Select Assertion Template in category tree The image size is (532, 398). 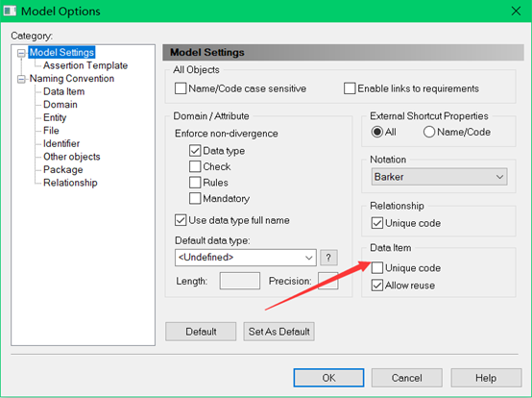[85, 65]
